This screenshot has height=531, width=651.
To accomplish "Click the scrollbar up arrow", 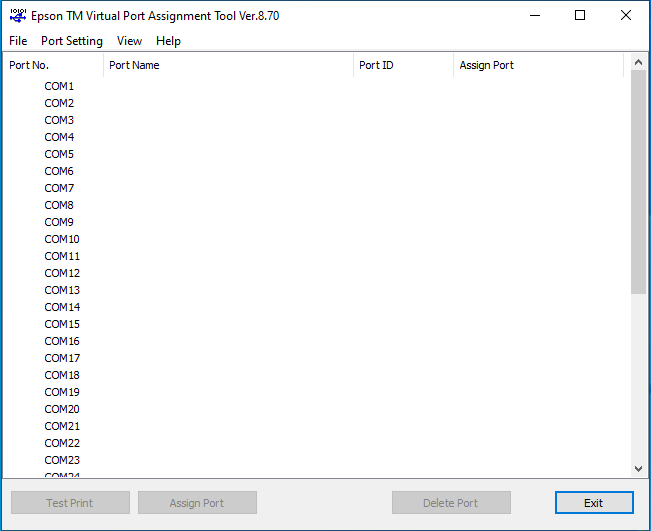I will pyautogui.click(x=639, y=62).
